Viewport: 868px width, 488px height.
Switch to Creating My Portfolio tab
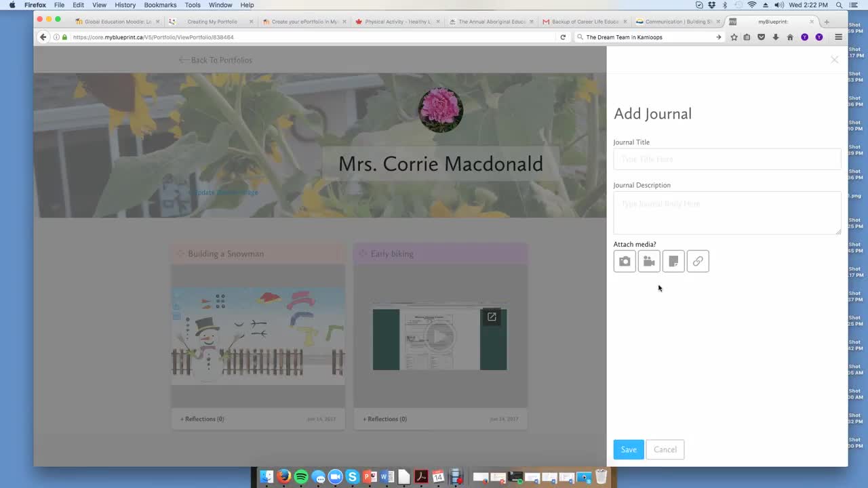click(212, 22)
